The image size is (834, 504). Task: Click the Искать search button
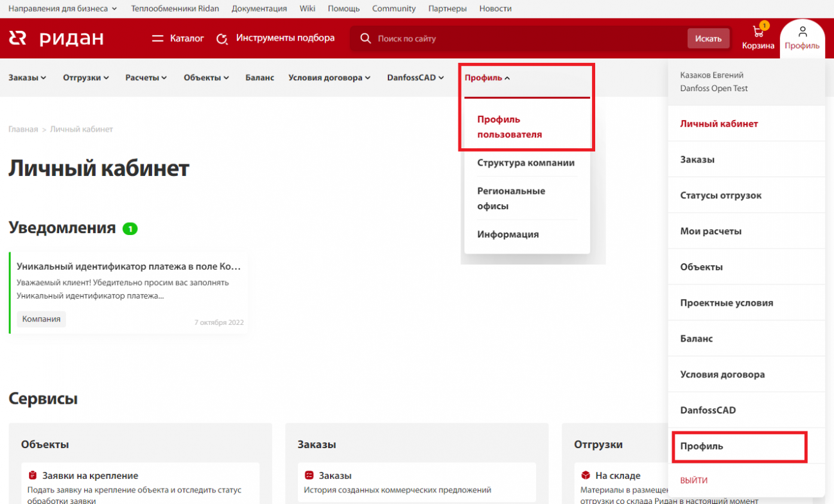click(708, 39)
